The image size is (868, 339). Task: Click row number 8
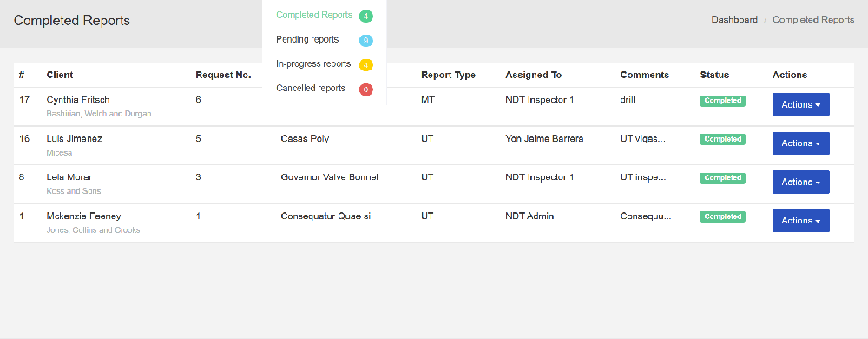pyautogui.click(x=22, y=178)
